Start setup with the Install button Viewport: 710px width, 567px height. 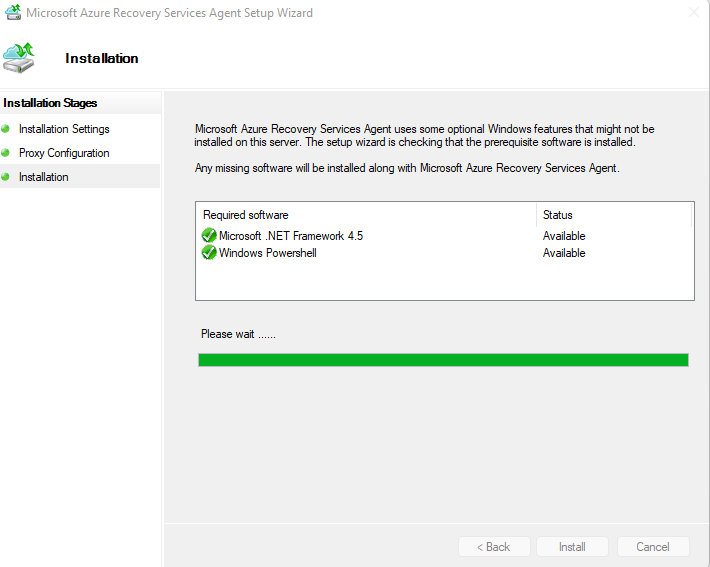(572, 547)
